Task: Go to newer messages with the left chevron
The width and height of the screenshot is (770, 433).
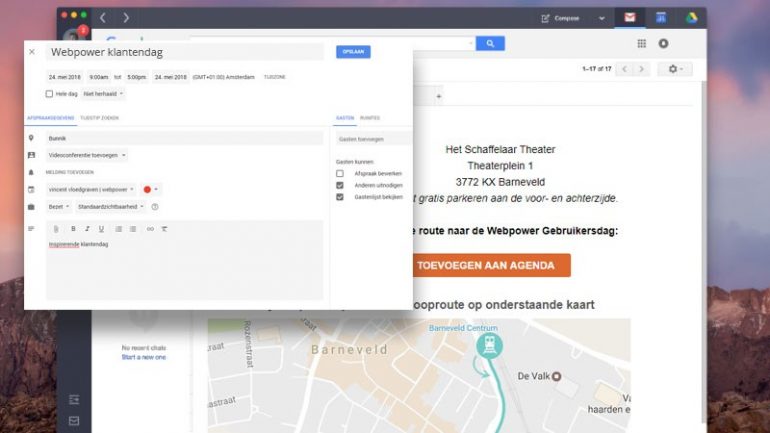Action: click(625, 69)
